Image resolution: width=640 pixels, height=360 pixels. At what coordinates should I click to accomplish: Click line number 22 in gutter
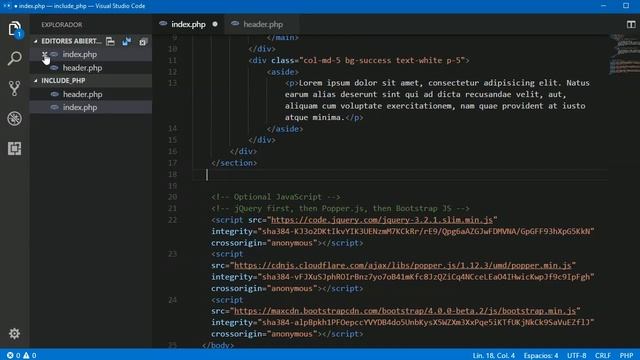(x=173, y=220)
